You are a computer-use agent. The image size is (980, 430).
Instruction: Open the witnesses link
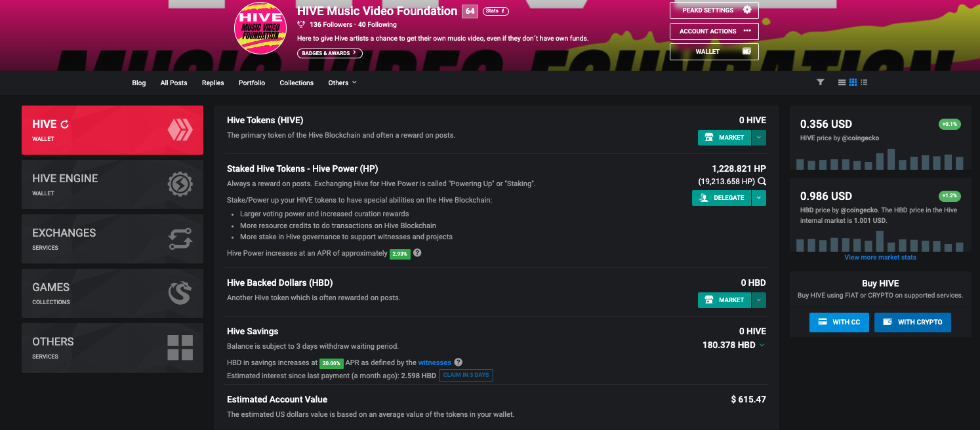point(435,362)
